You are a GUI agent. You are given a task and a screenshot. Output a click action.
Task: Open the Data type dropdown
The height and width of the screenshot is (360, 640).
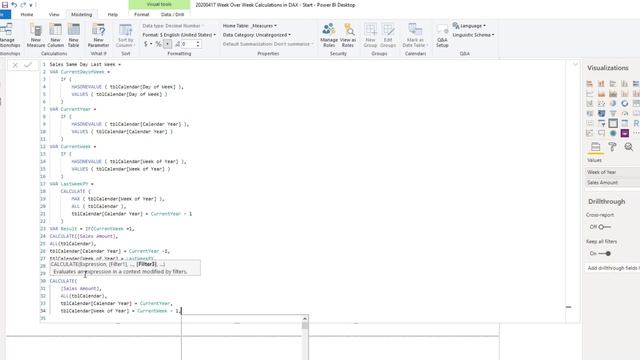pos(173,26)
